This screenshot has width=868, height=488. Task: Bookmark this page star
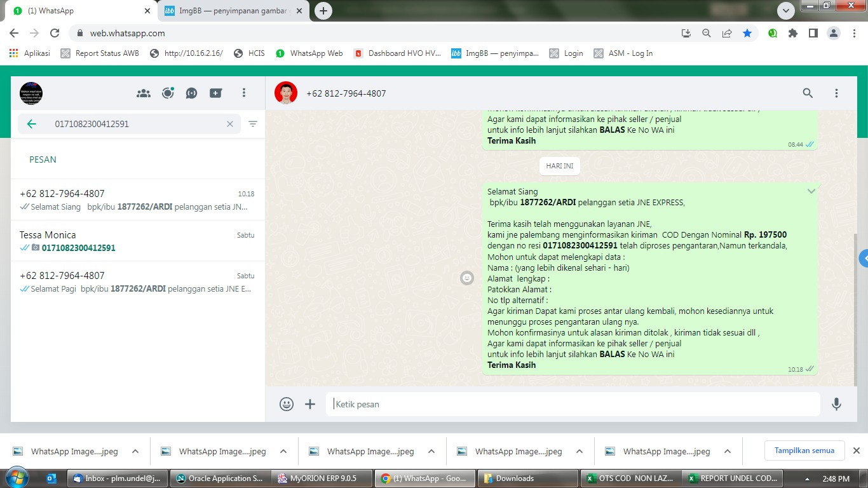tap(747, 33)
